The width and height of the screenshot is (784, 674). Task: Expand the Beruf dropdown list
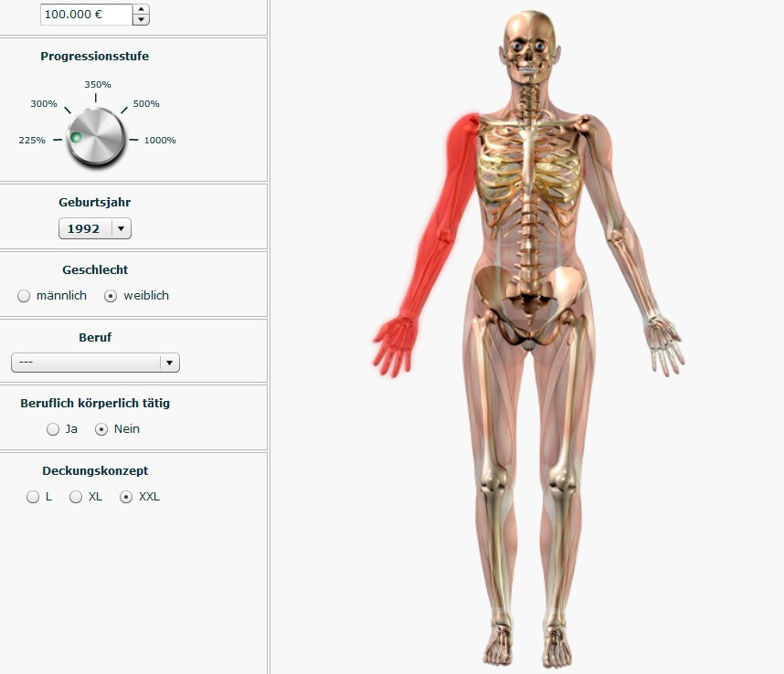tap(95, 363)
